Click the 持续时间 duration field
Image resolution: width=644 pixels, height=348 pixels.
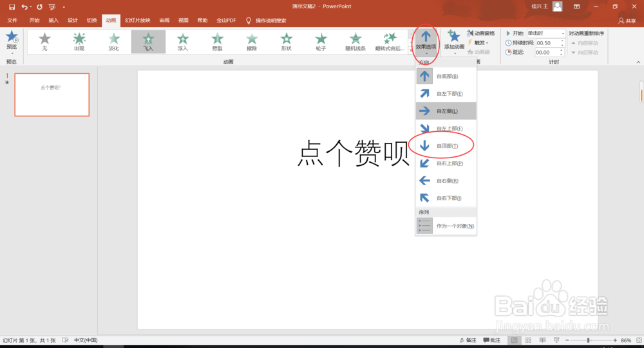tap(547, 42)
